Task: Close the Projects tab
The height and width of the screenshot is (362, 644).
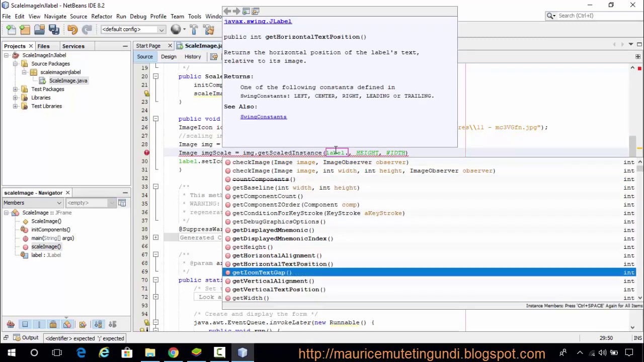Action: pos(31,46)
